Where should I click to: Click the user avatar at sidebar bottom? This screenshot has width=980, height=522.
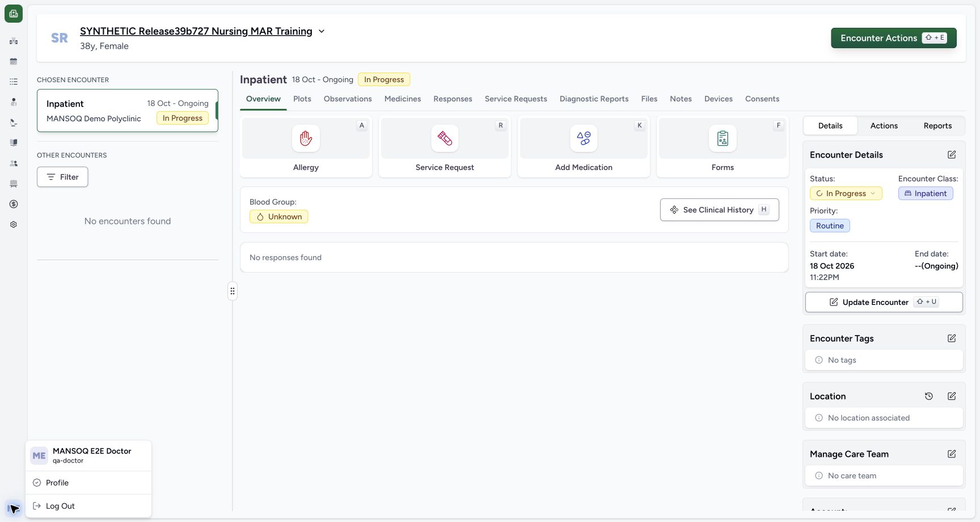14,508
